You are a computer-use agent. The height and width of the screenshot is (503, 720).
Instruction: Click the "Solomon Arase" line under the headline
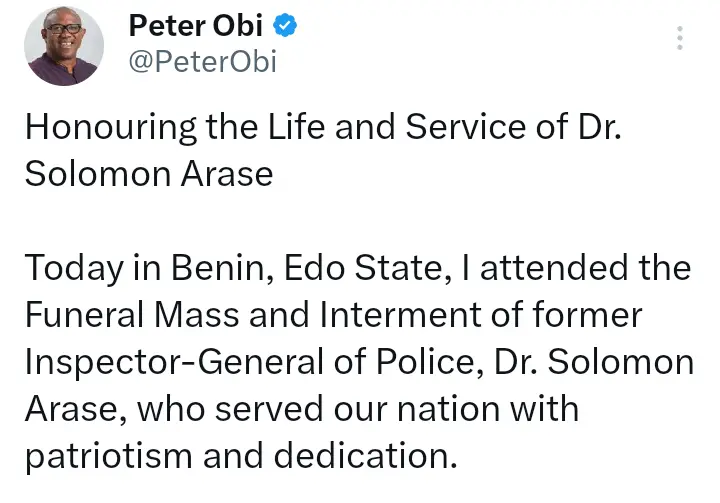click(x=148, y=173)
